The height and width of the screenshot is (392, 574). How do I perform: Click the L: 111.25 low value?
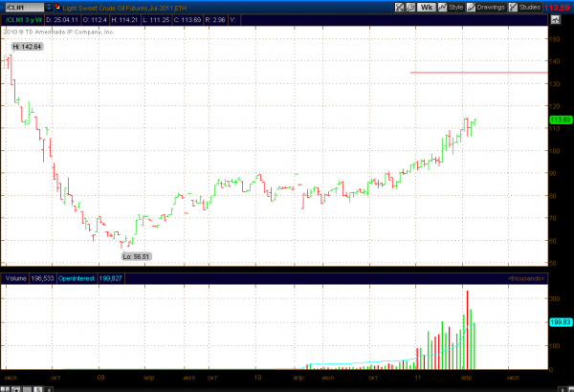156,20
